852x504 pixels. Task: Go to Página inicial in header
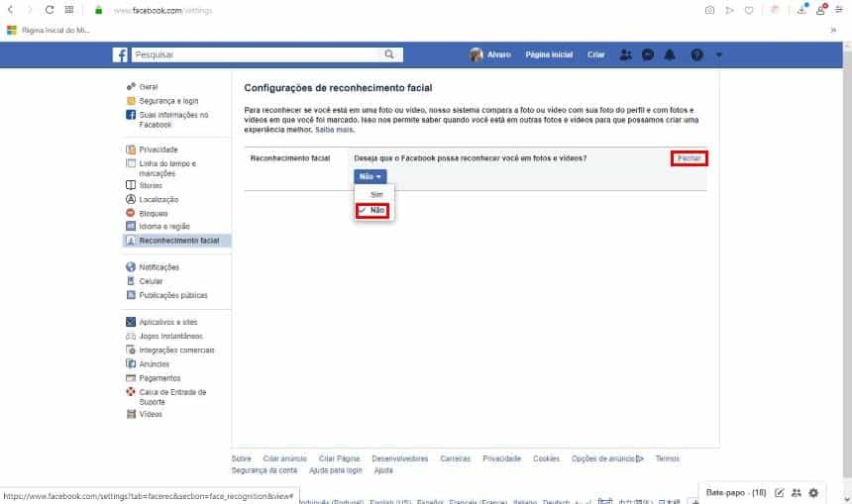549,54
